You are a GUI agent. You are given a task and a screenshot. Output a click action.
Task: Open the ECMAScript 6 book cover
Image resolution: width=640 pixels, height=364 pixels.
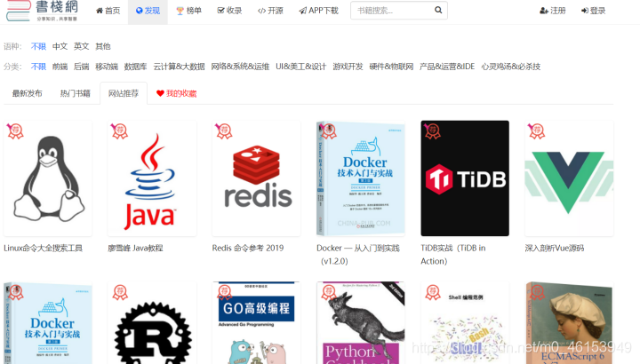point(569,322)
